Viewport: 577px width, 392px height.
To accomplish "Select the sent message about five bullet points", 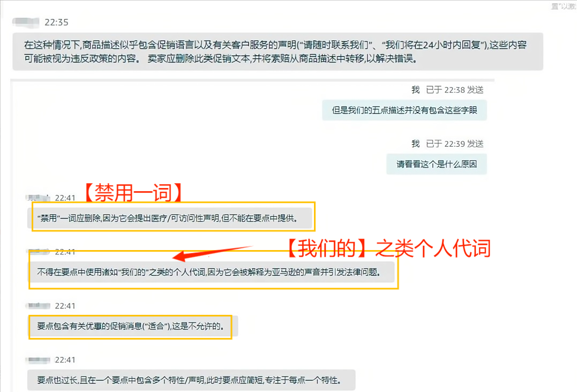I will coord(404,110).
